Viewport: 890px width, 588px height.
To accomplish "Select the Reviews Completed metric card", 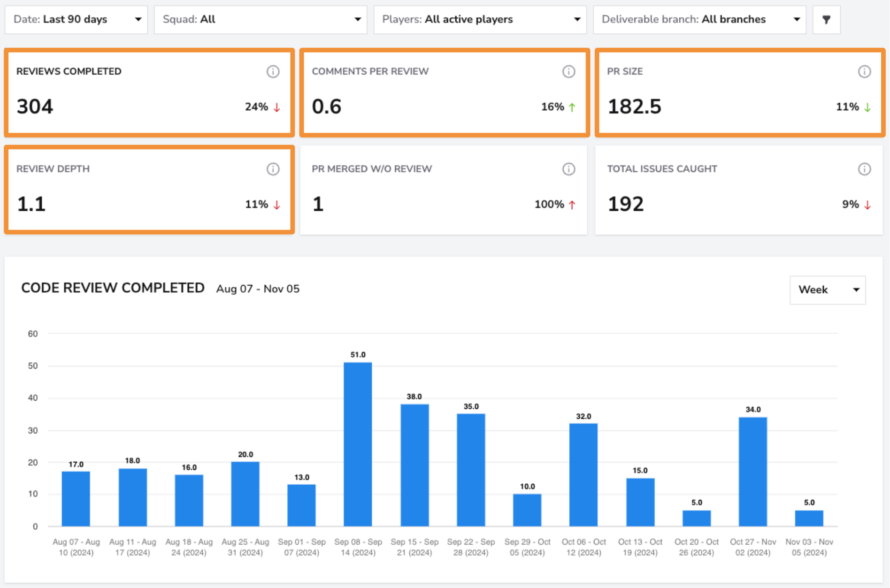I will [149, 92].
